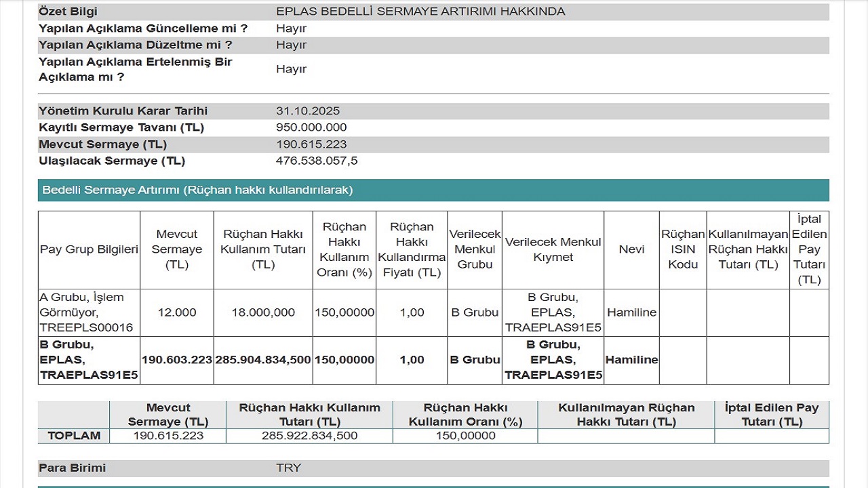Viewport: 868px width, 488px height.
Task: Click the Mevcut Sermaye (TL) label in the summary rows
Action: coord(102,144)
